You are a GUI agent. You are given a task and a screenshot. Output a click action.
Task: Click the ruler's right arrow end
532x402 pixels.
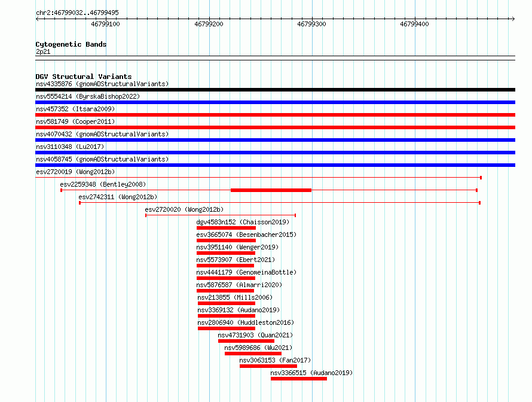(x=513, y=19)
